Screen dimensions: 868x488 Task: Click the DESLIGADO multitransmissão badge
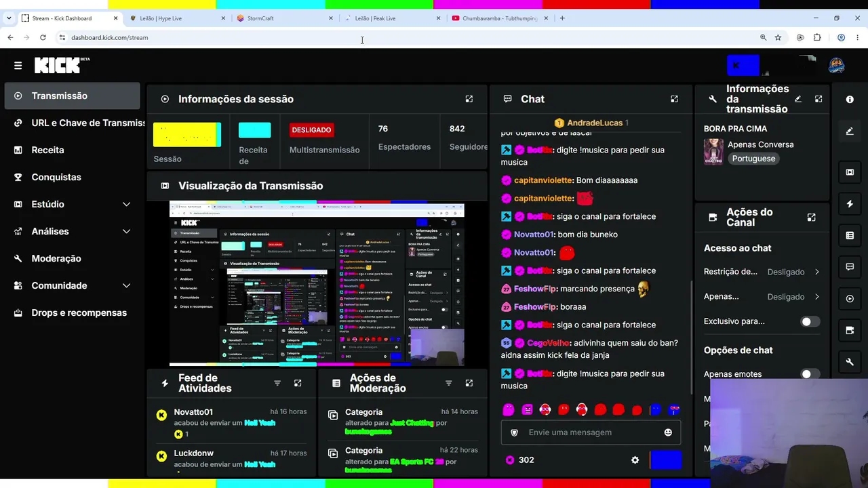[x=311, y=130]
